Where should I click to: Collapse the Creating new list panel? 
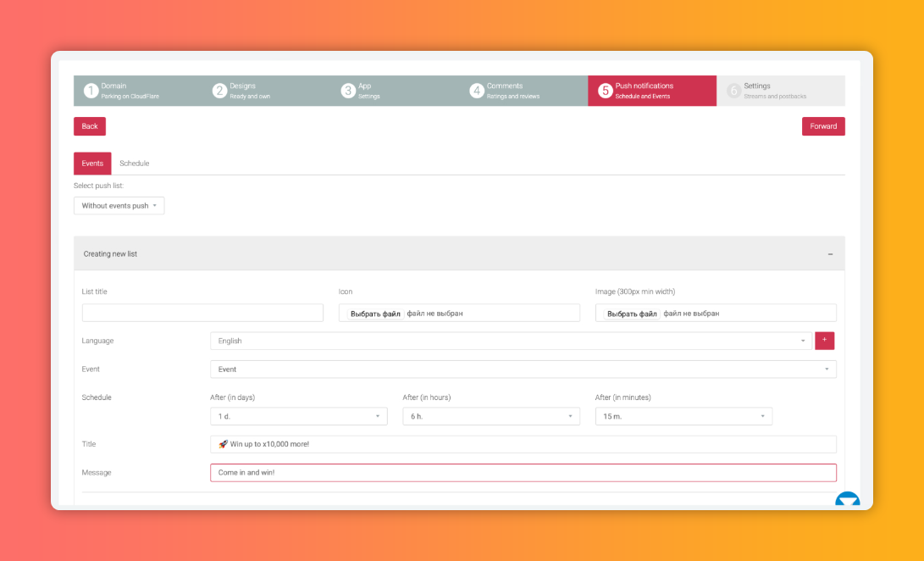[x=830, y=253]
